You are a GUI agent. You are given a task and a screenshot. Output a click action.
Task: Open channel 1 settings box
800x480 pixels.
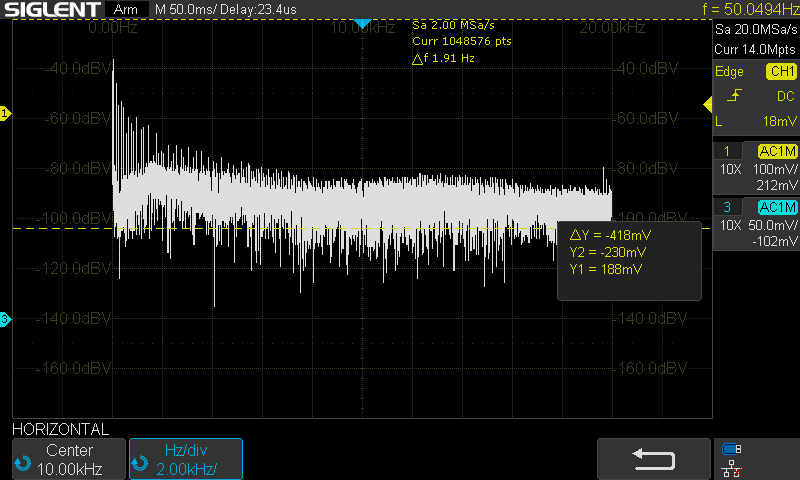click(x=756, y=168)
